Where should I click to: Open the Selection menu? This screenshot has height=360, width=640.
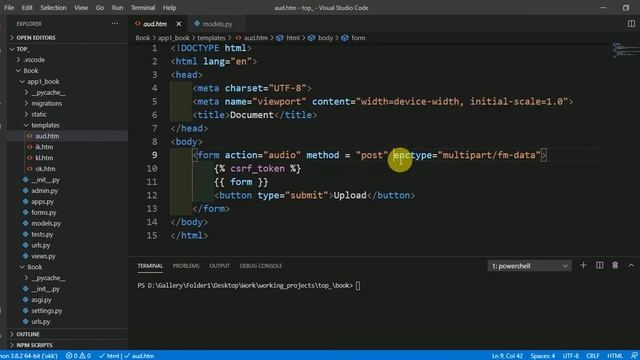[53, 8]
